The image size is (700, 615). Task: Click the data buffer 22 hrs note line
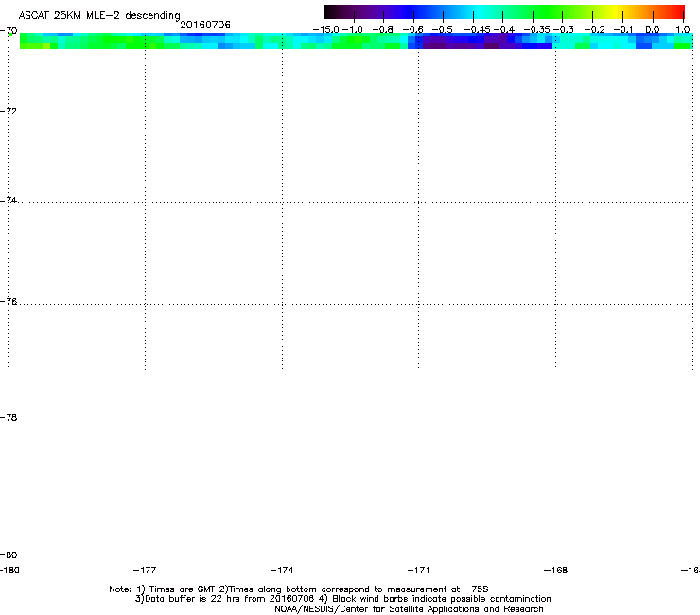342,599
